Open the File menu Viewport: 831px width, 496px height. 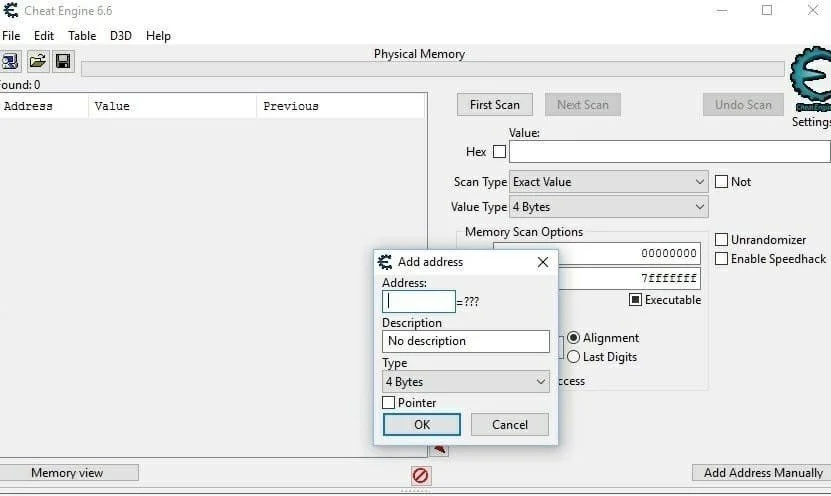coord(11,36)
